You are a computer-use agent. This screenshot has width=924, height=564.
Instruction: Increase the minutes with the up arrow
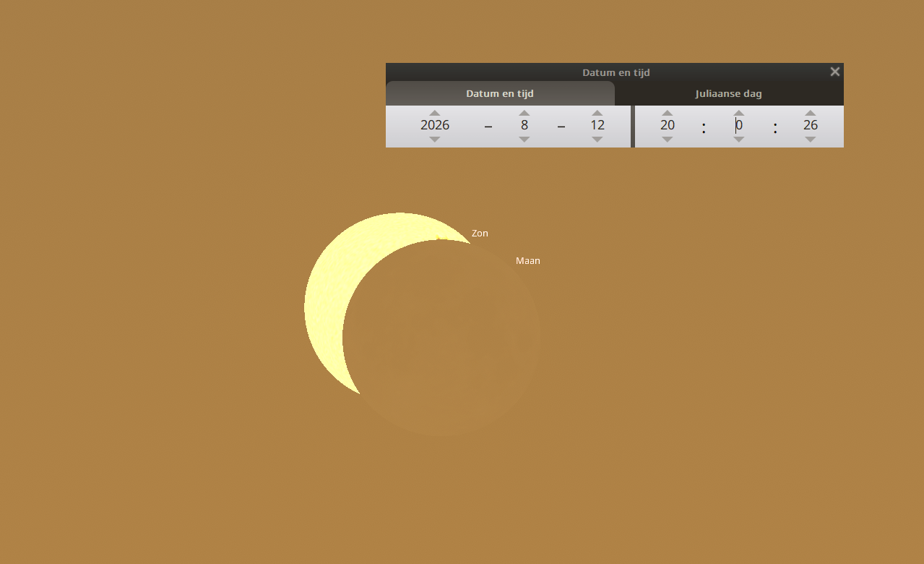(x=738, y=113)
